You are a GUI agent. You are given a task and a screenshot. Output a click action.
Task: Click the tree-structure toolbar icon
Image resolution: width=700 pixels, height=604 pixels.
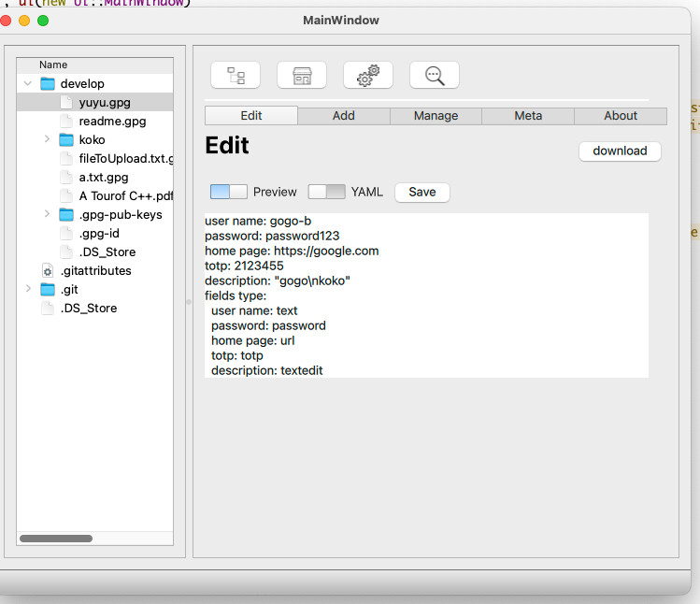[x=236, y=75]
